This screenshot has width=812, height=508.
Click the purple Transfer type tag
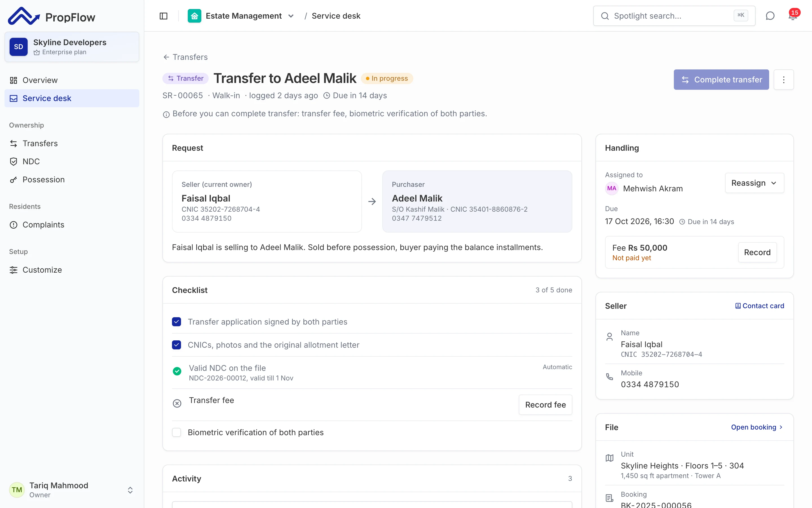(186, 78)
